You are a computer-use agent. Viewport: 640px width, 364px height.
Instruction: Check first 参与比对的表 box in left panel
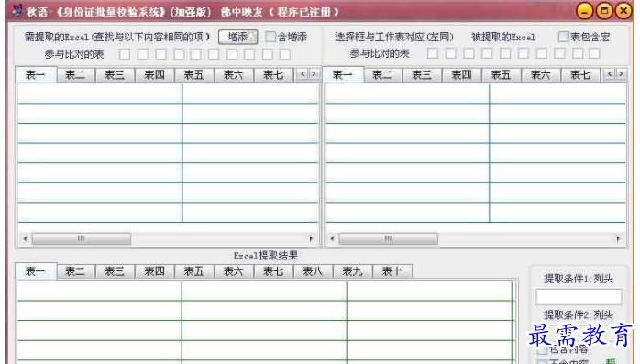(x=125, y=54)
